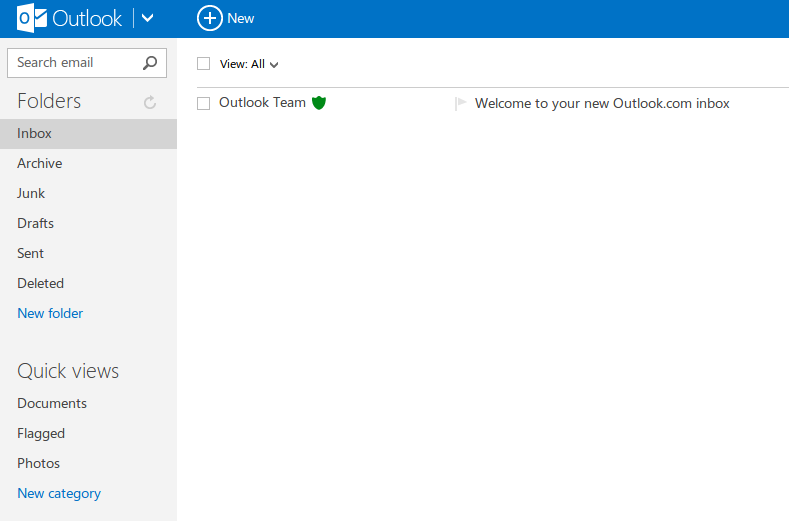Click the plus icon to compose new email
The width and height of the screenshot is (789, 521).
pos(209,18)
